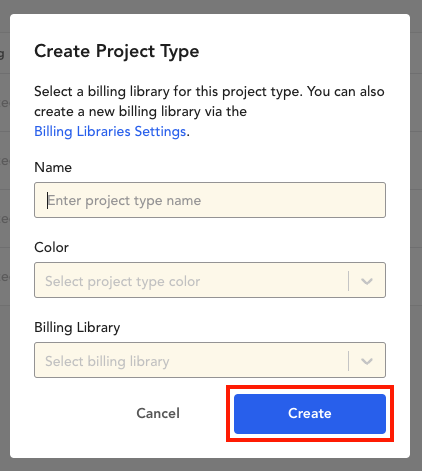Click the Select project type color placeholder text

tap(123, 281)
